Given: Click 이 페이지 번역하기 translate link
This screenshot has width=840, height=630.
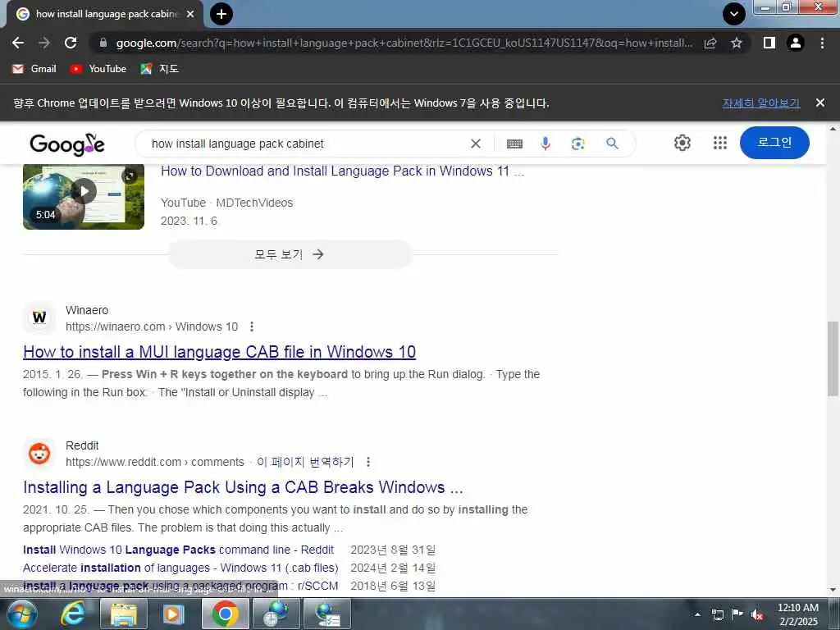Looking at the screenshot, I should 305,462.
